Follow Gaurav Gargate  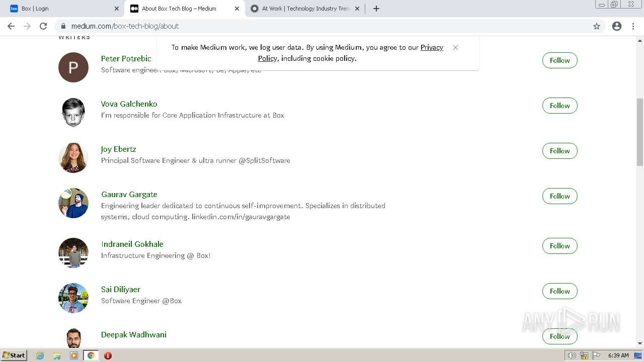(x=560, y=196)
